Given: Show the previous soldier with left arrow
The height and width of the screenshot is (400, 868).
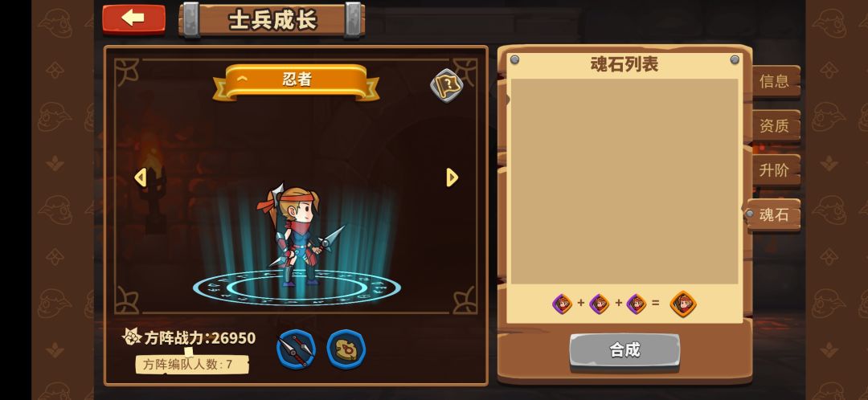Looking at the screenshot, I should pyautogui.click(x=141, y=178).
